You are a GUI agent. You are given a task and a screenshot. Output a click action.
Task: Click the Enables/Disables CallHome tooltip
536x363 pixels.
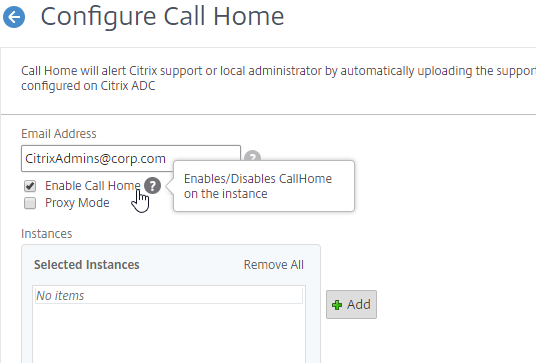264,186
